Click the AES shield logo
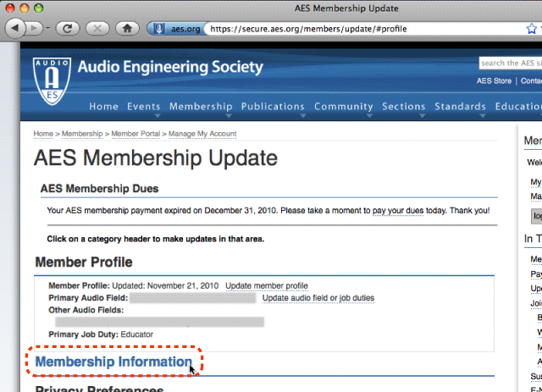Image resolution: width=542 pixels, height=392 pixels. click(53, 81)
